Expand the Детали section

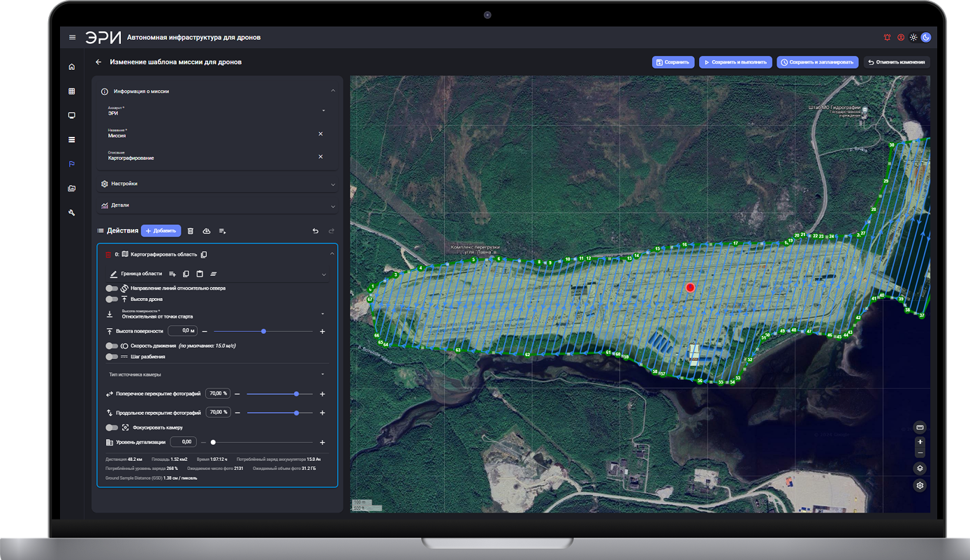coord(217,206)
